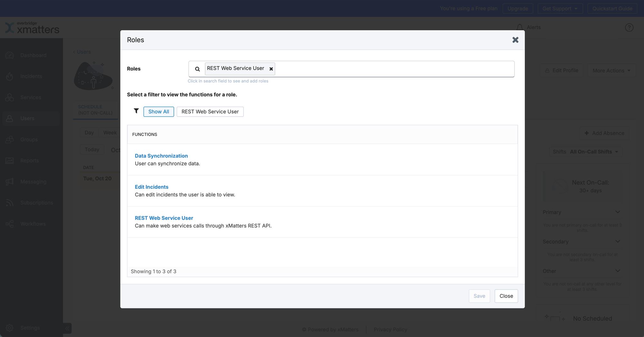This screenshot has width=644, height=337.
Task: Click the Alerts bell icon
Action: coord(519,27)
